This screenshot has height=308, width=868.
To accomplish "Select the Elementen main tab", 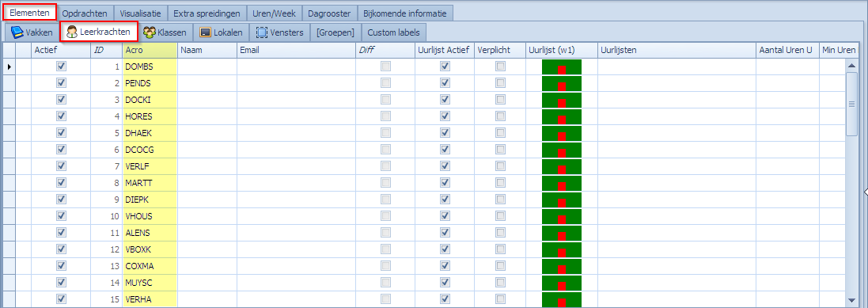I will [x=29, y=13].
